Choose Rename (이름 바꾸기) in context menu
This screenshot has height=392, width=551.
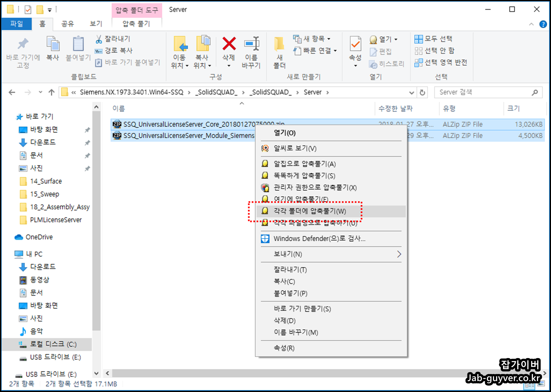331,333
